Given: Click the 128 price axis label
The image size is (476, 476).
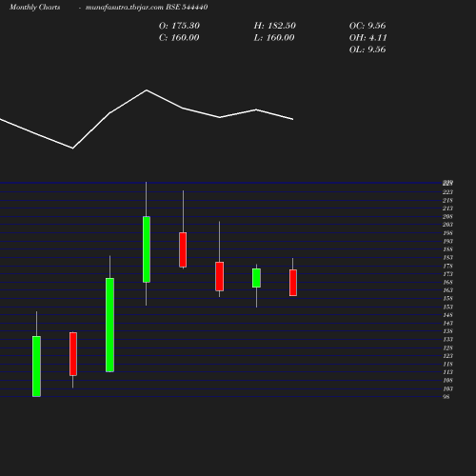Looking at the screenshot, I should click(447, 347).
